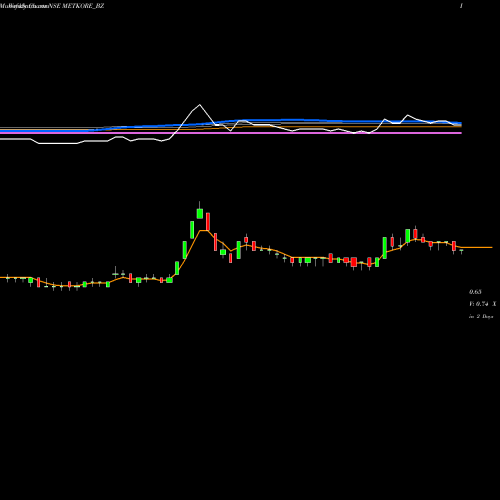Click the magenta horizontal indicator line
The image size is (500, 500).
click(x=231, y=133)
